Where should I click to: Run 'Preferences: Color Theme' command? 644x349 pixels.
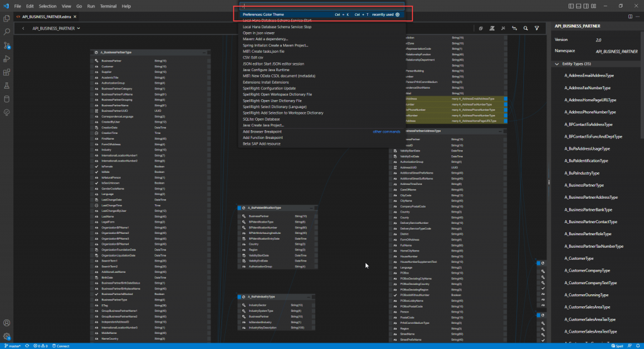(321, 14)
